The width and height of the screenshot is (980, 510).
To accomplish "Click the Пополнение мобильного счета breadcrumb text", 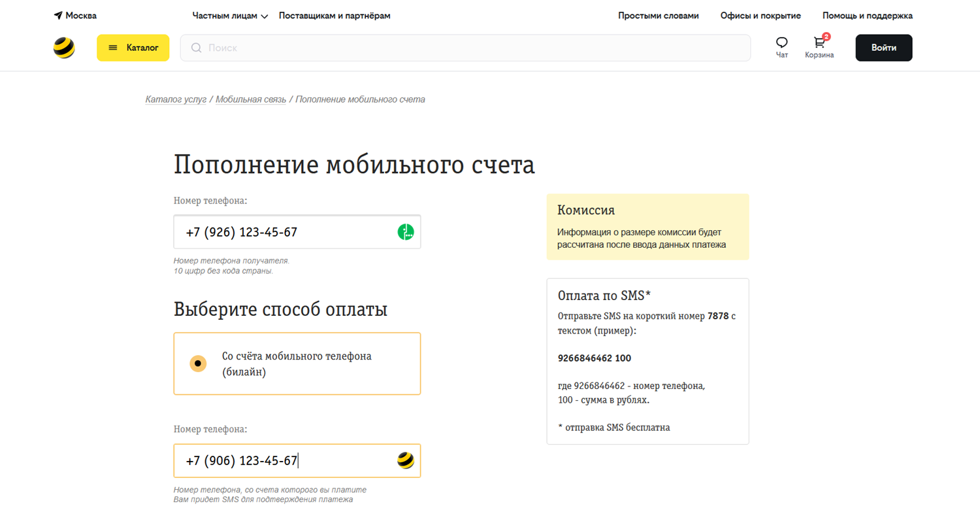I will (x=360, y=99).
